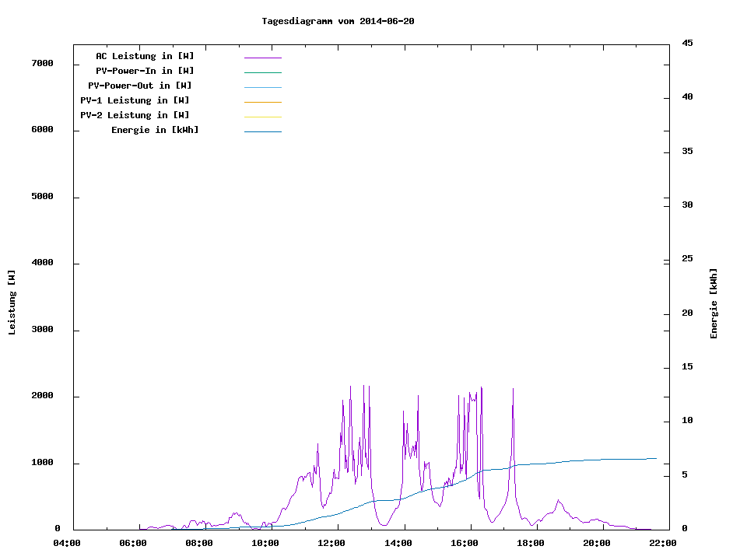
Task: Click the light blue PV-Power-Out legend line sample
Action: (x=262, y=87)
